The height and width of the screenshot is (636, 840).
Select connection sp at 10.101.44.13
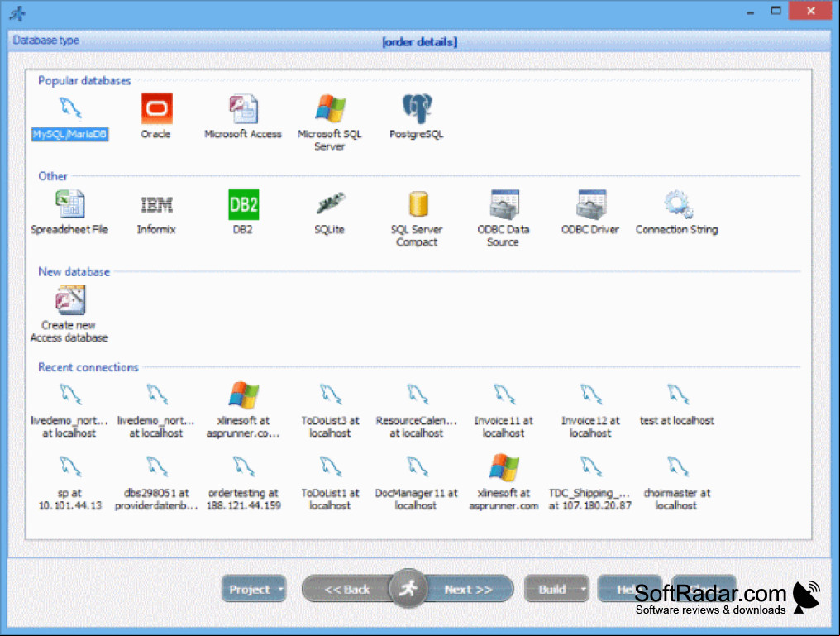coord(69,483)
